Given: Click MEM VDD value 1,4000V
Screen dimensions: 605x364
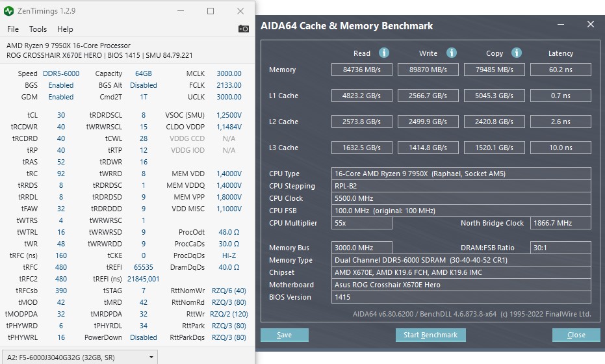Looking at the screenshot, I should 229,174.
